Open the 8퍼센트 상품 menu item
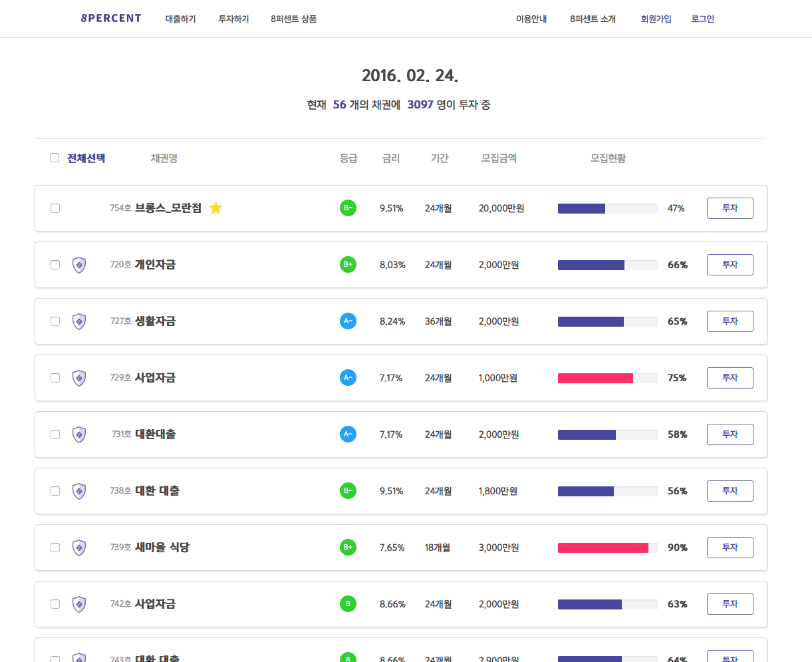The height and width of the screenshot is (662, 812). [x=293, y=19]
